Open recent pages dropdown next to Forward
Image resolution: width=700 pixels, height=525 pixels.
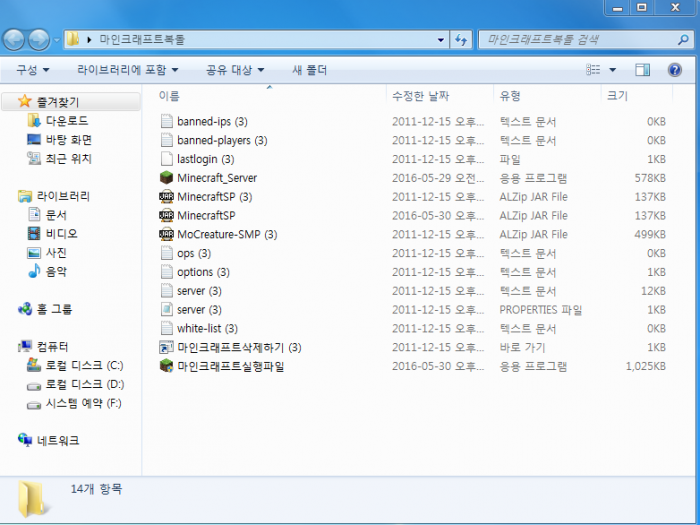click(x=57, y=40)
